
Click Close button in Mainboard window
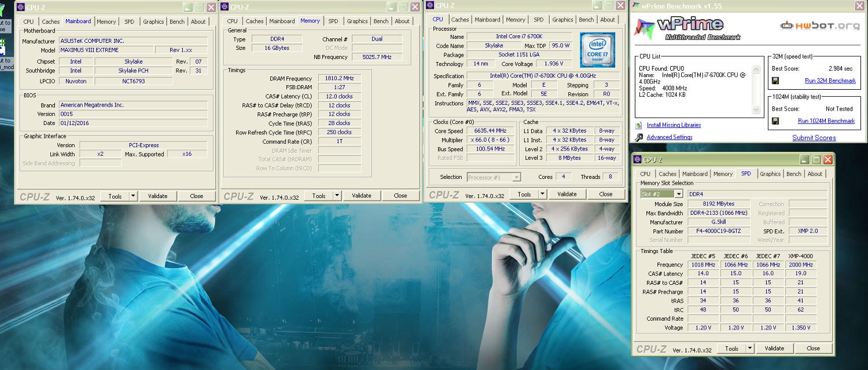(x=197, y=196)
